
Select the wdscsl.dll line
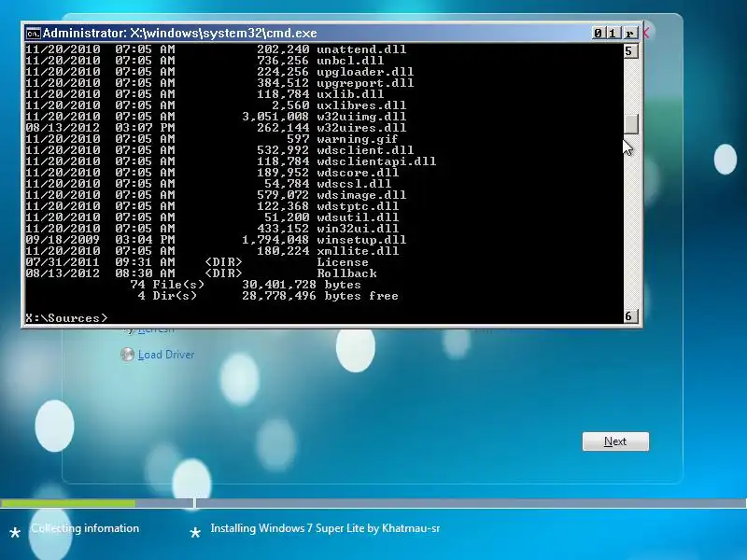208,184
